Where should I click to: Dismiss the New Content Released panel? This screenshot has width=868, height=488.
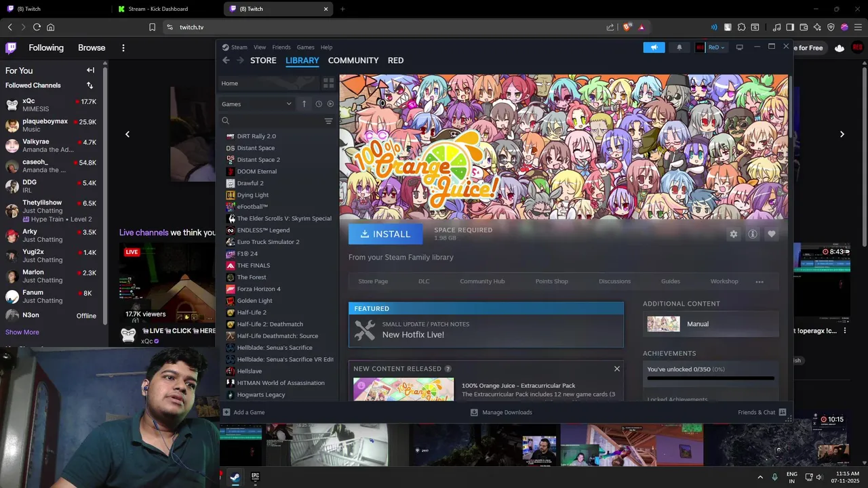tap(616, 369)
